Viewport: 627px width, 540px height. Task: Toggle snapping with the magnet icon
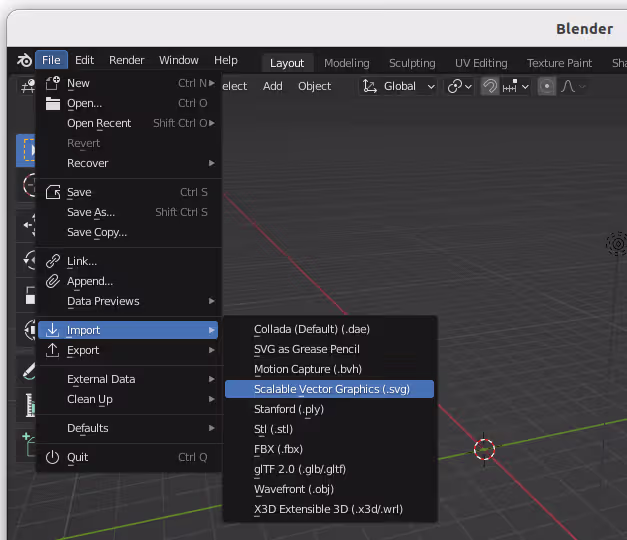[x=490, y=86]
